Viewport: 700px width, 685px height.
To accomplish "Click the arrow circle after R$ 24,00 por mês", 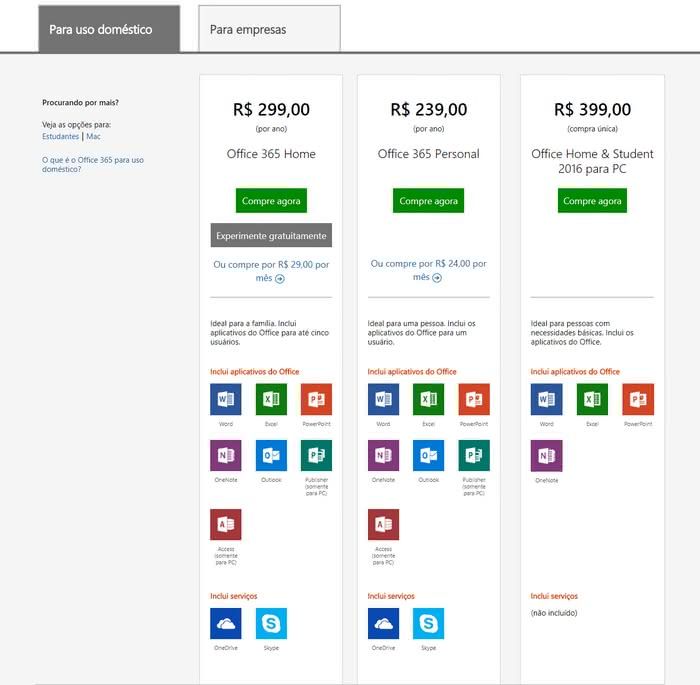I will point(437,278).
